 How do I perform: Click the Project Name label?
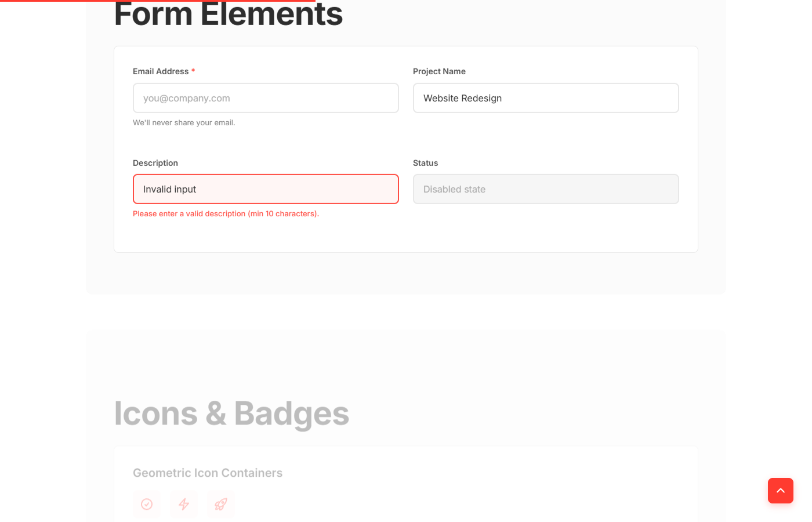pos(439,71)
